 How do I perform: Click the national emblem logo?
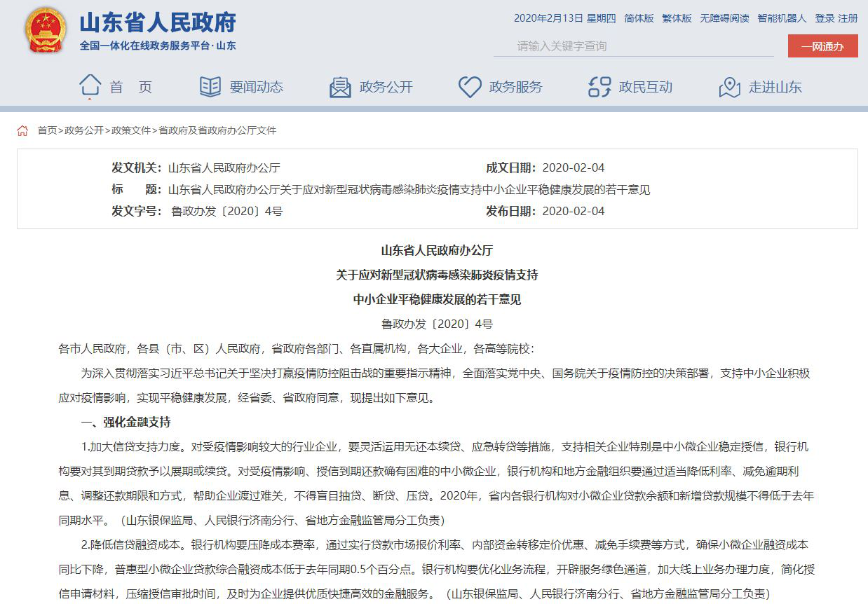coord(46,31)
